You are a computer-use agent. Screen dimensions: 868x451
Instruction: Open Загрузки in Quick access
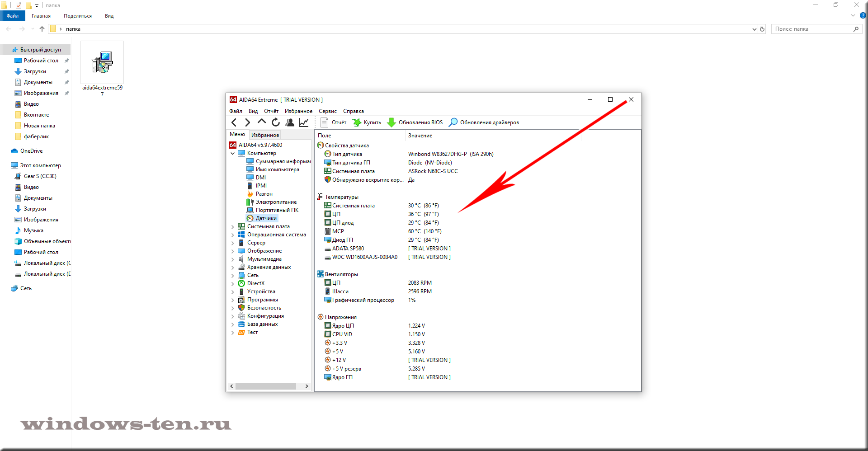(x=35, y=71)
